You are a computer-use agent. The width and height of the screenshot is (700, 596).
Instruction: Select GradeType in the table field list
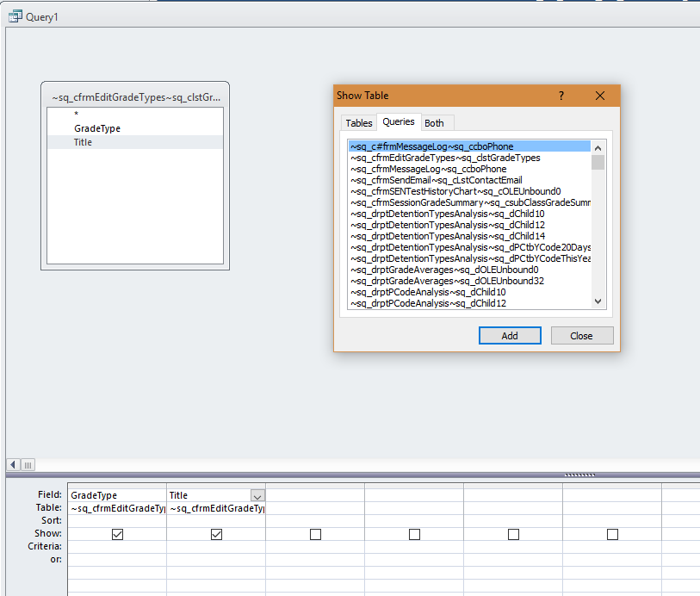coord(135,128)
